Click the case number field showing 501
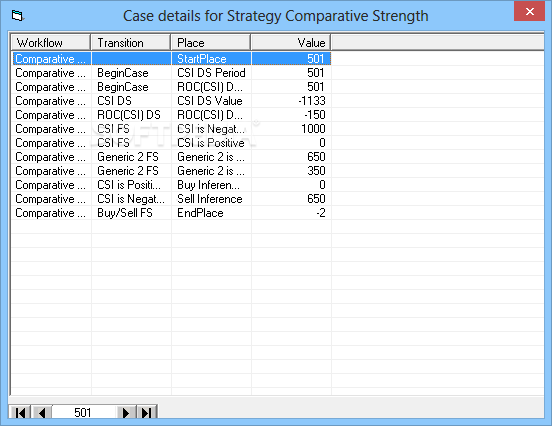Screen dimensions: 552x426 (x=83, y=412)
